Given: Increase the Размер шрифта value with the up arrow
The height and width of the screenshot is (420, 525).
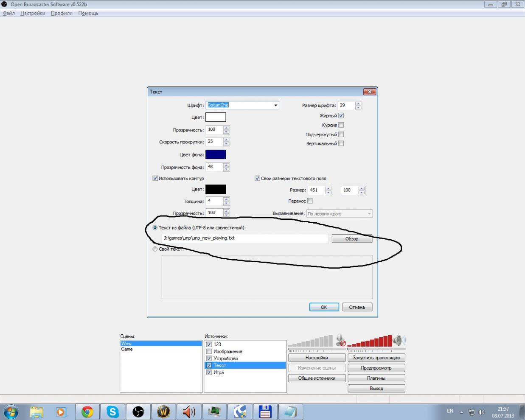Looking at the screenshot, I should [x=358, y=103].
